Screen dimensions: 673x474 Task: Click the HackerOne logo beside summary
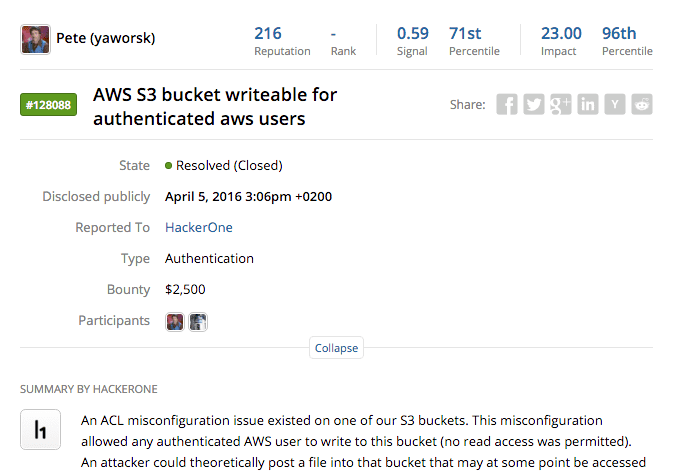pyautogui.click(x=41, y=430)
